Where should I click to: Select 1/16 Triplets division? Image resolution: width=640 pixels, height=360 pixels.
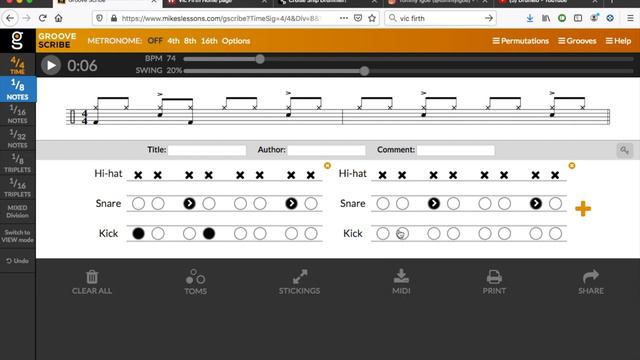click(18, 188)
